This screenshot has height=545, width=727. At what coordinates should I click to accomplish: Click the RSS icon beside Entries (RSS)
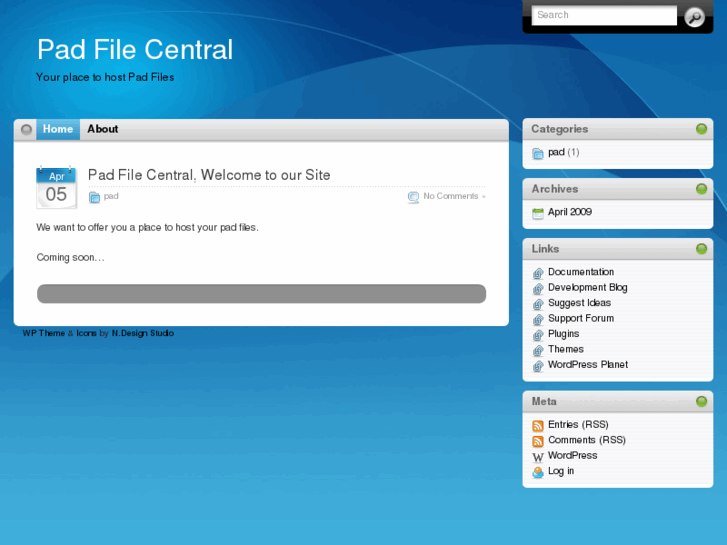click(538, 426)
